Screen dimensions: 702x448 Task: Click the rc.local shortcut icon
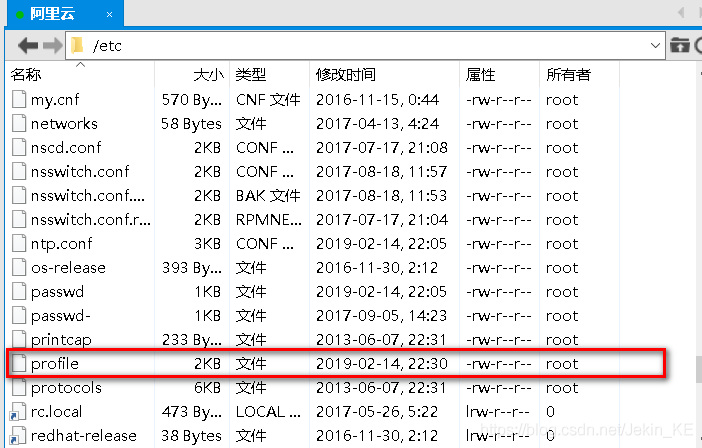point(18,412)
